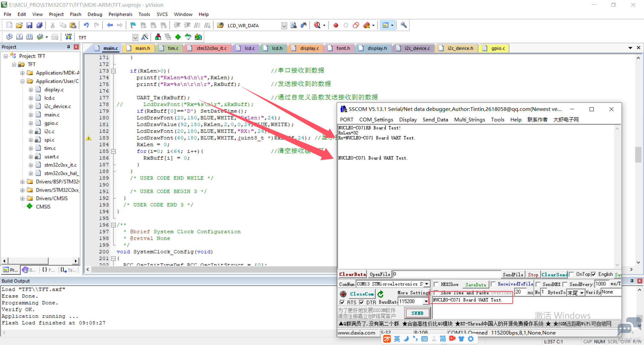Uncheck the English checkbox
This screenshot has height=345, width=644.
[594, 274]
